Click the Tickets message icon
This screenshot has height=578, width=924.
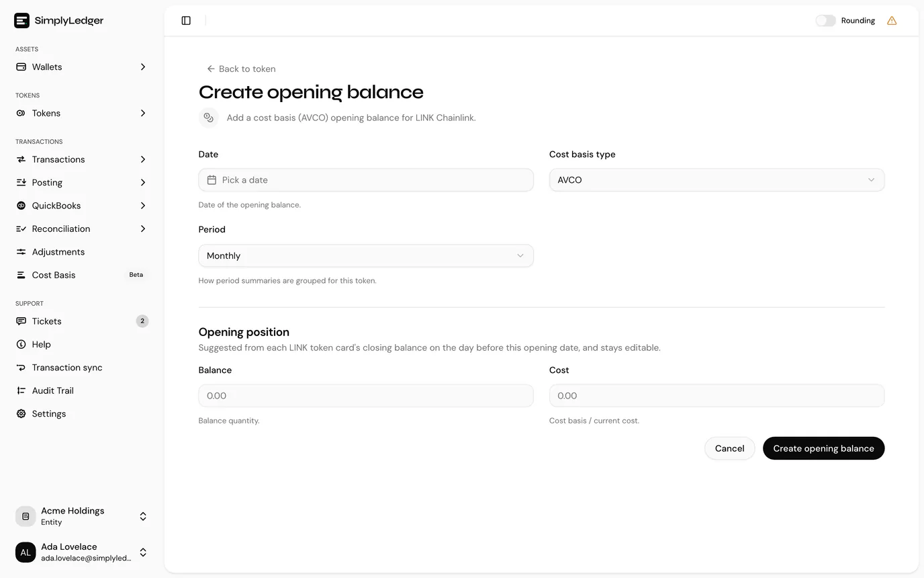(x=21, y=321)
